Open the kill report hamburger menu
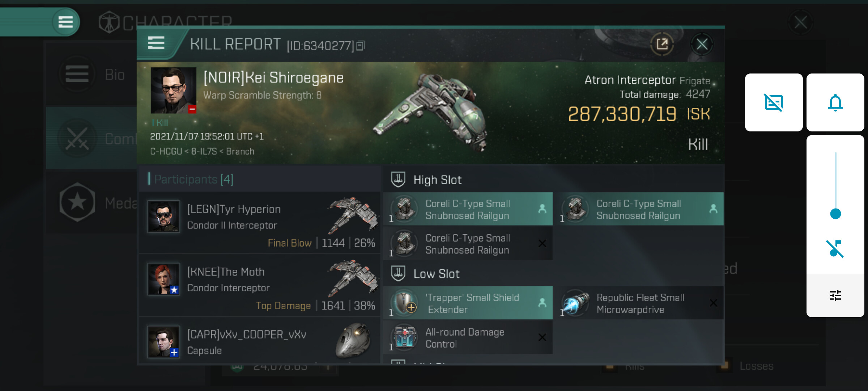 (x=156, y=43)
